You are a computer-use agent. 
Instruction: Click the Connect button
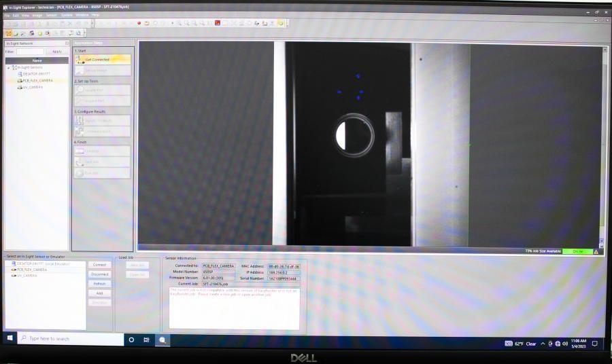[99, 265]
